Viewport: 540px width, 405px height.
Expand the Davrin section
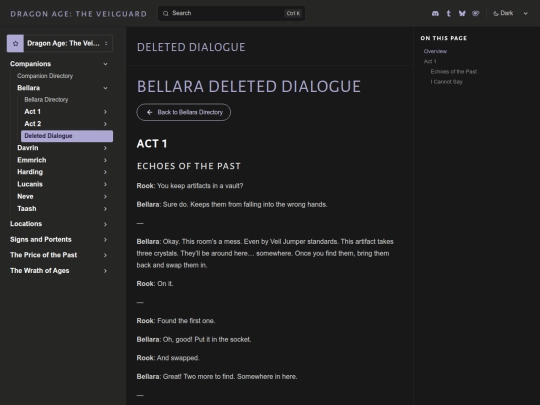[x=105, y=148]
